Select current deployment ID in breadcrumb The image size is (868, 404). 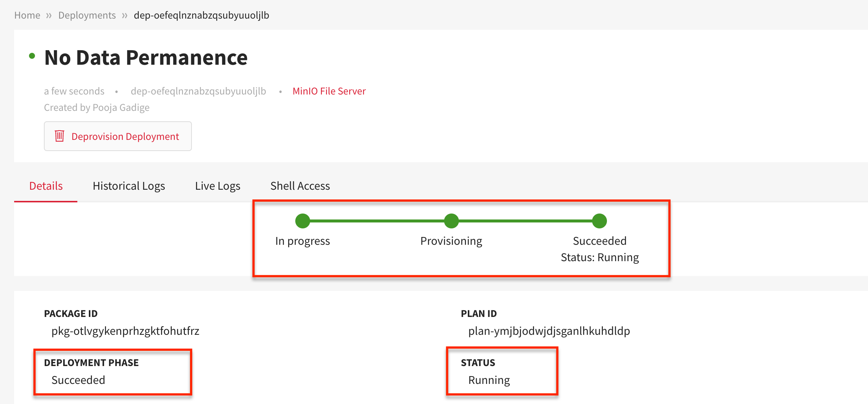[201, 15]
